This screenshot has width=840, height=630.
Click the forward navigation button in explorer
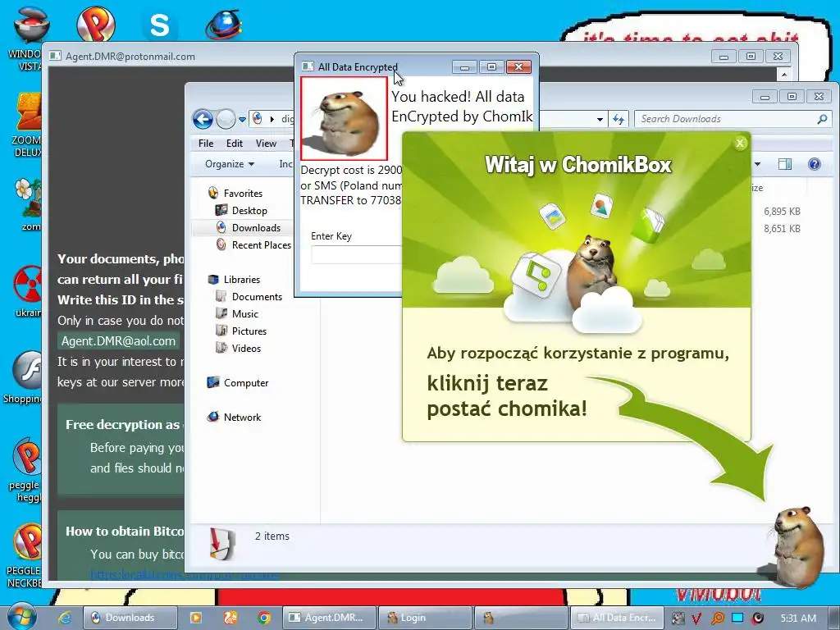pyautogui.click(x=226, y=119)
